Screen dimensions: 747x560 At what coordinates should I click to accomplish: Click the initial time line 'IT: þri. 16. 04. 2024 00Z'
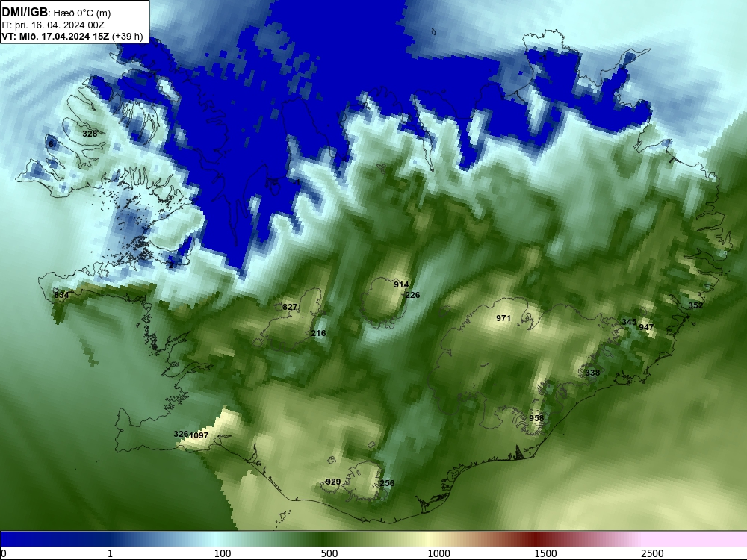click(53, 25)
